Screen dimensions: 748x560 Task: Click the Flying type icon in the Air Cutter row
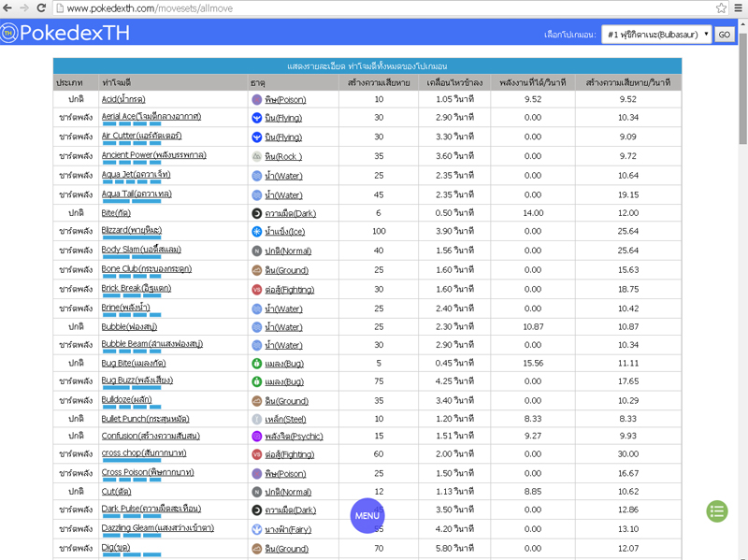coord(256,137)
